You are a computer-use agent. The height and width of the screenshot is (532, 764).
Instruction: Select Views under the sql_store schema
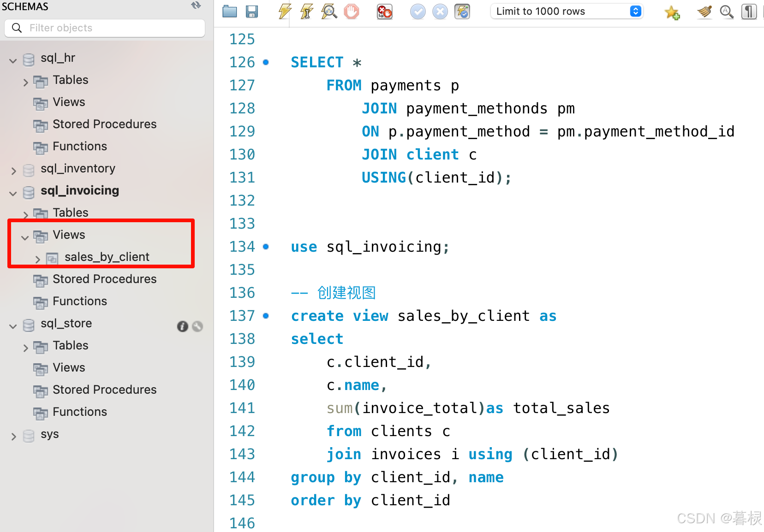69,367
